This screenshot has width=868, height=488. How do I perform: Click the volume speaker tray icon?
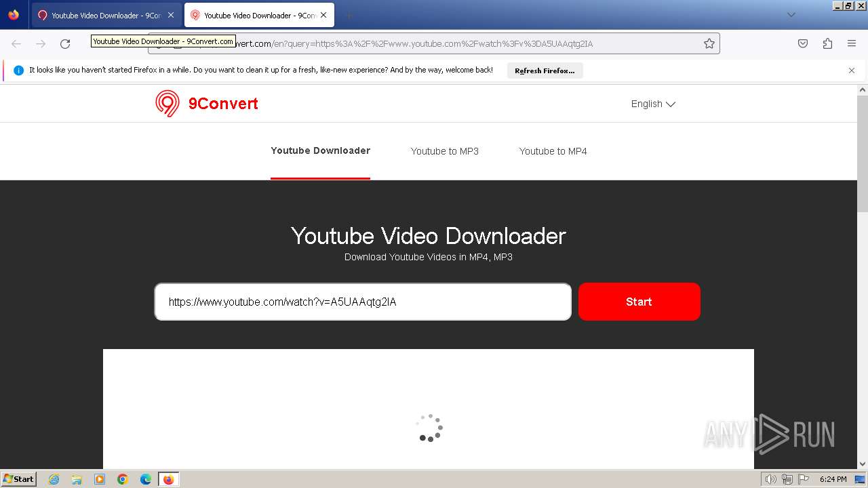(x=771, y=479)
